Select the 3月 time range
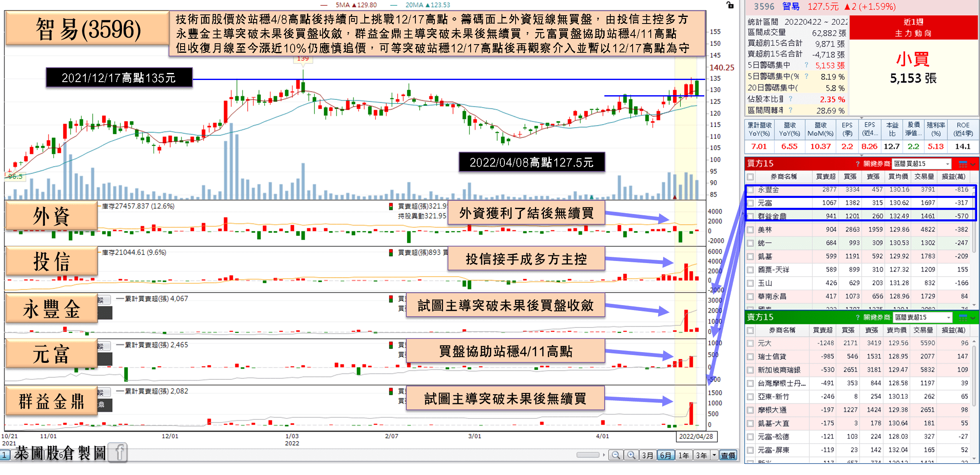The width and height of the screenshot is (980, 475). pyautogui.click(x=648, y=455)
